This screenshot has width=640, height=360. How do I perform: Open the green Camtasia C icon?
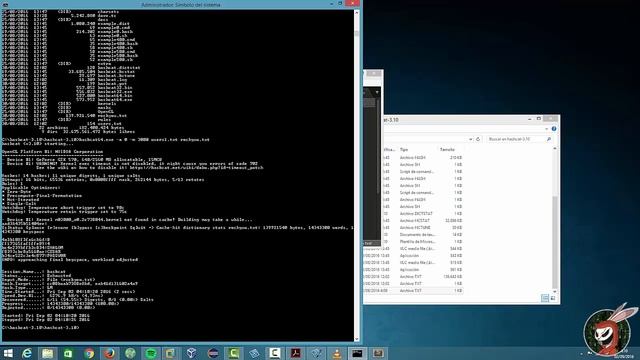pyautogui.click(x=233, y=353)
